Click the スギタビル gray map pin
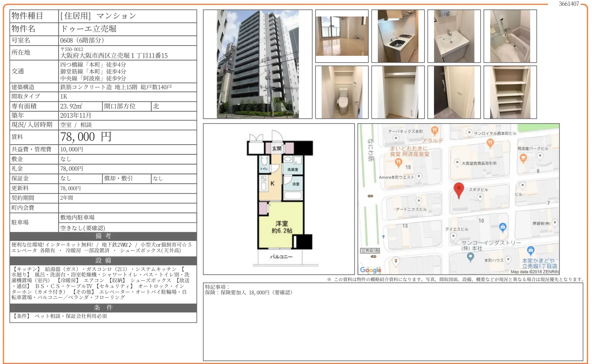The image size is (592, 364). [x=480, y=197]
